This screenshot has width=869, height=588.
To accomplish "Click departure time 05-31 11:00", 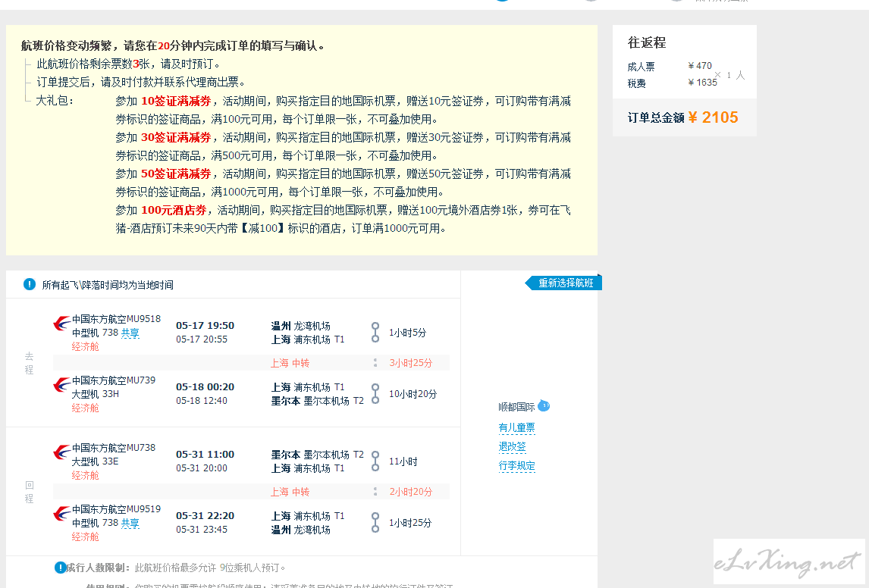I will click(x=205, y=455).
